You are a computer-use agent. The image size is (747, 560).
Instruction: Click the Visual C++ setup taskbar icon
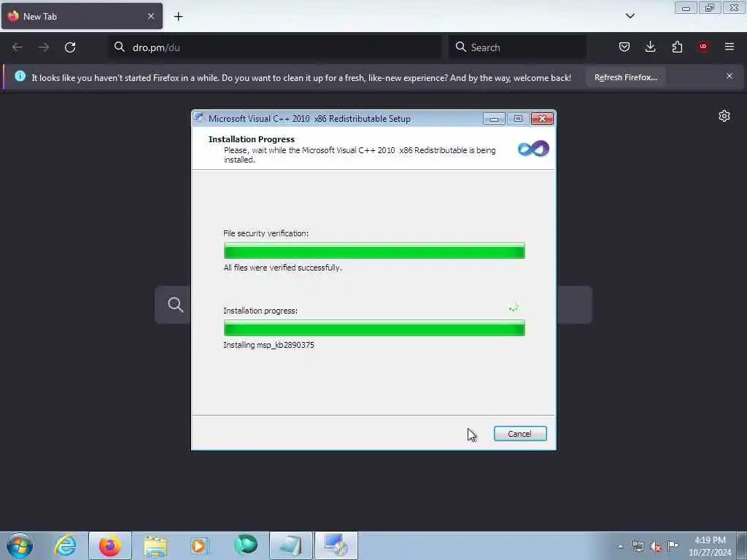pos(336,545)
